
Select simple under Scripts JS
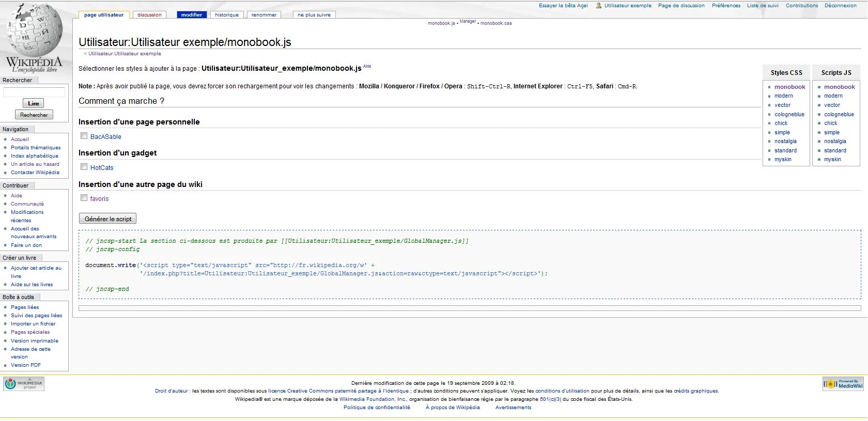pos(832,132)
